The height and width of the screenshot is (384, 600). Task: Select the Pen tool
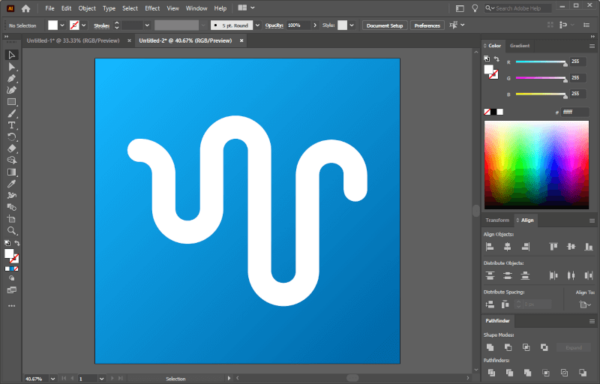(x=11, y=78)
